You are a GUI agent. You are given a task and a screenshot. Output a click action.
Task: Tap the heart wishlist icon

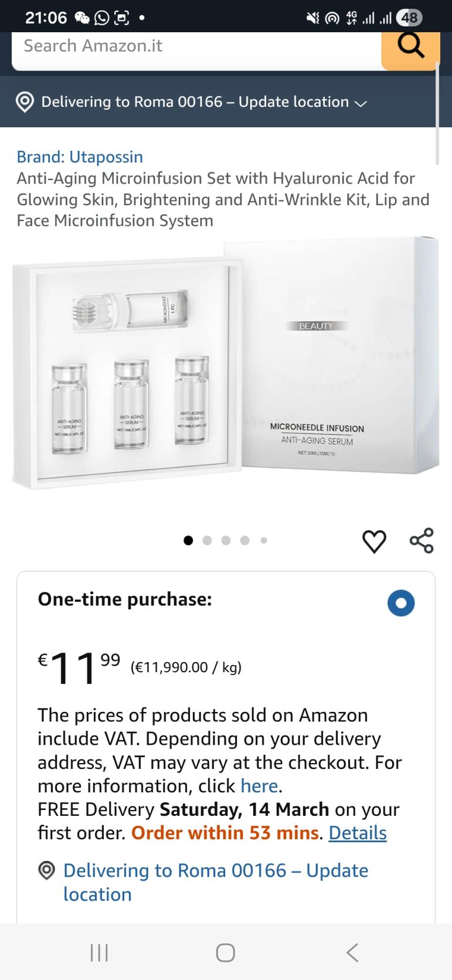coord(374,541)
